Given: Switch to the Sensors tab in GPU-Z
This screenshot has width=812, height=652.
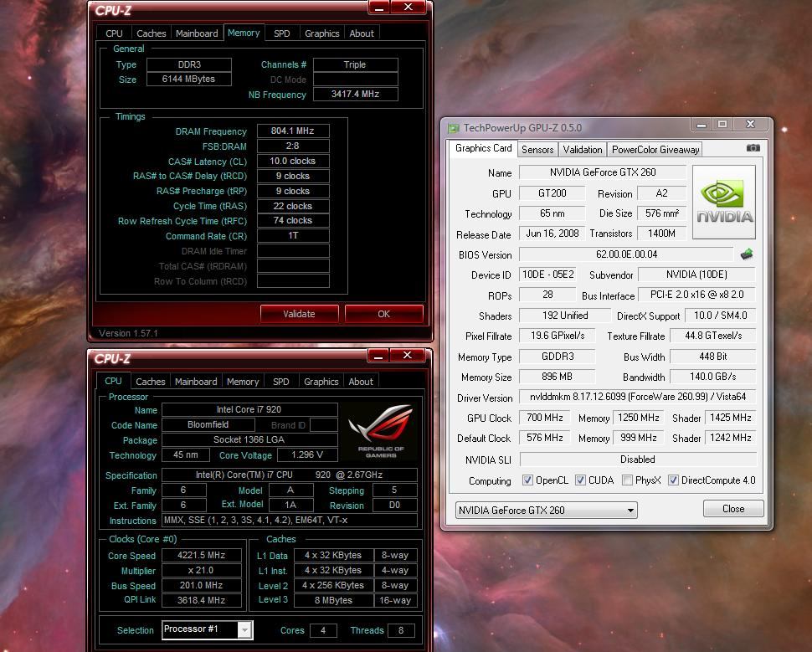Looking at the screenshot, I should coord(537,150).
